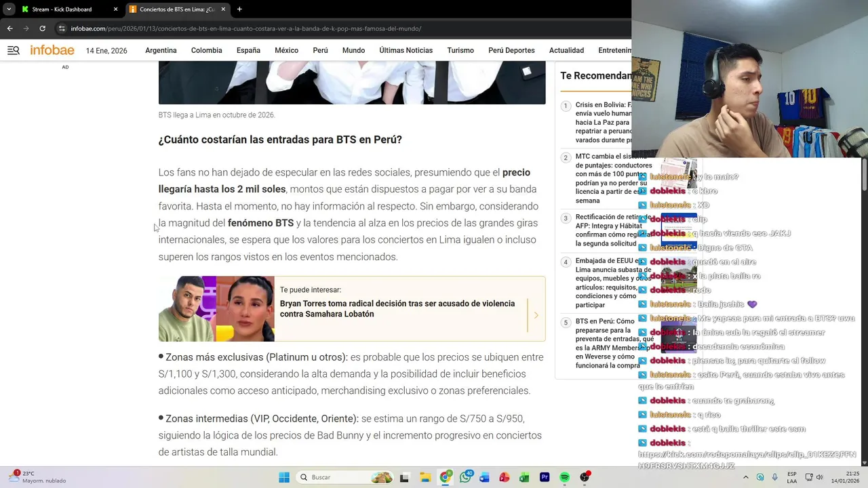
Task: Click the site information icon in address bar
Action: [62, 28]
